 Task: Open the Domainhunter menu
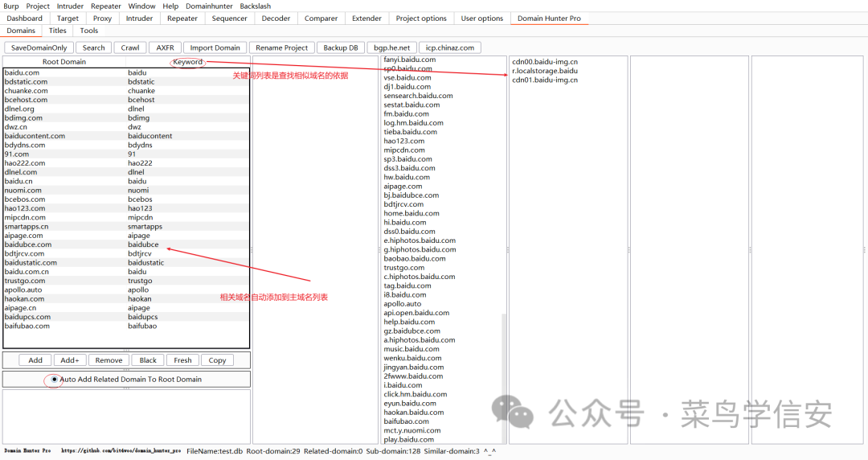(x=209, y=6)
